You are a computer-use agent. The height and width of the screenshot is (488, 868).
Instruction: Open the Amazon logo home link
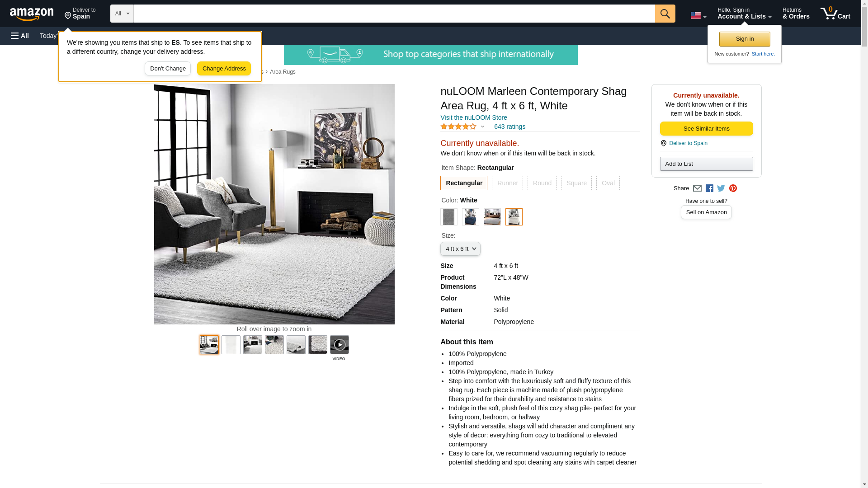click(x=32, y=14)
